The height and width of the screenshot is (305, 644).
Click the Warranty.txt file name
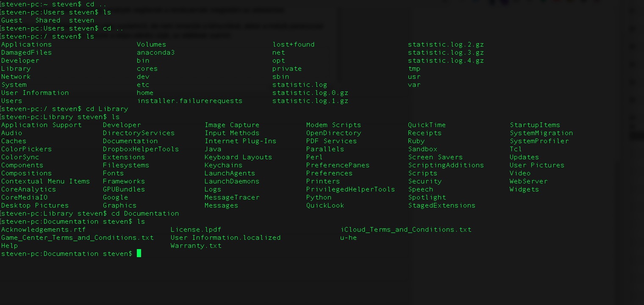tap(196, 246)
